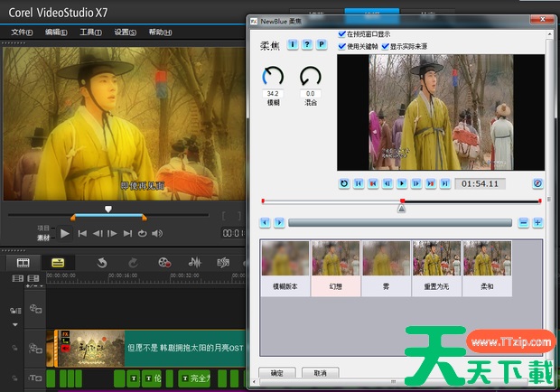Select the 模糊版本 preset thumbnail

click(x=285, y=268)
